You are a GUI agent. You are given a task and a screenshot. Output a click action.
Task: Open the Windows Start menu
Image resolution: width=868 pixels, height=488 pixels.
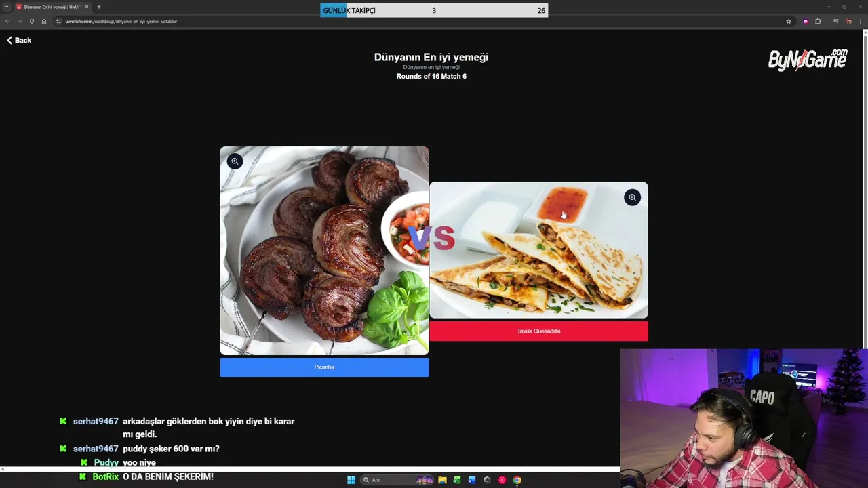tap(351, 480)
